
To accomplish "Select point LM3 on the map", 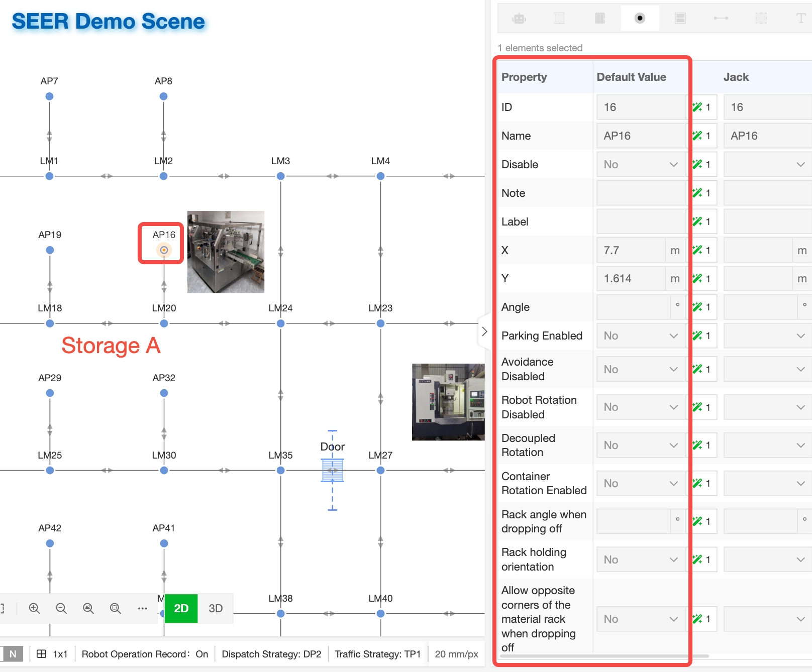I will (280, 176).
